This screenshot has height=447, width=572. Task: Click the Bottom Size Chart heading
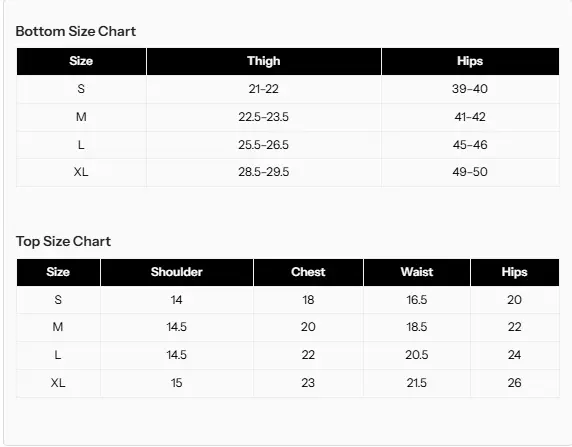coord(76,31)
